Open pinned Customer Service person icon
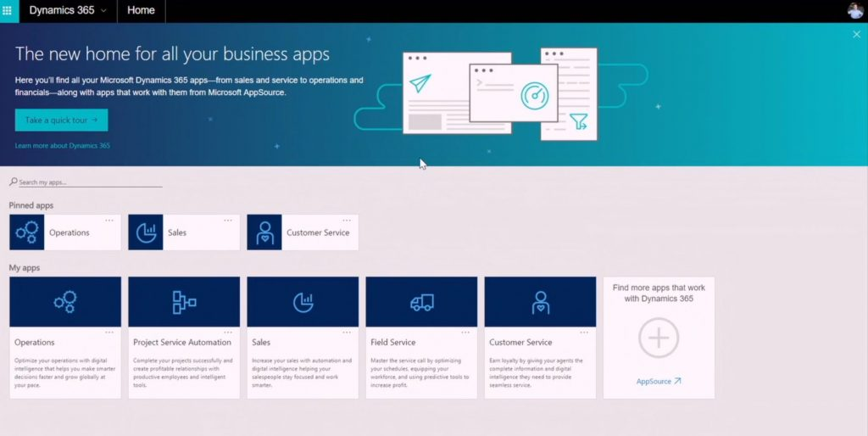The height and width of the screenshot is (436, 868). point(264,232)
